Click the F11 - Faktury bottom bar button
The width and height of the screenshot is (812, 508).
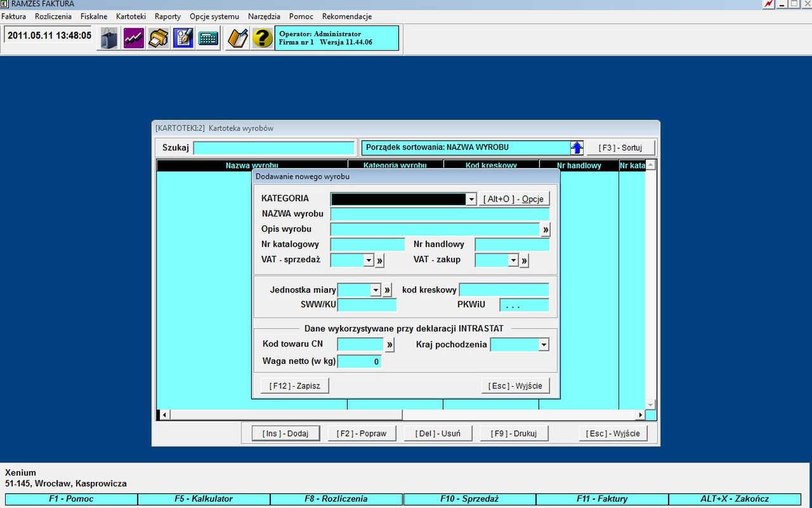(602, 499)
